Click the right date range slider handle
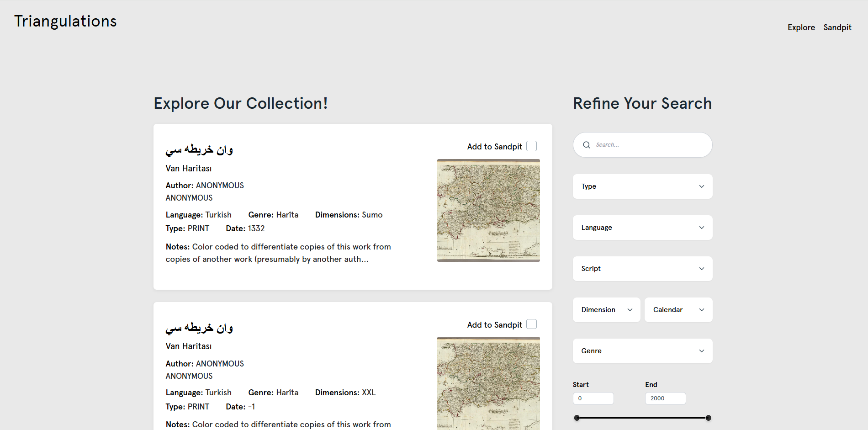 click(708, 418)
